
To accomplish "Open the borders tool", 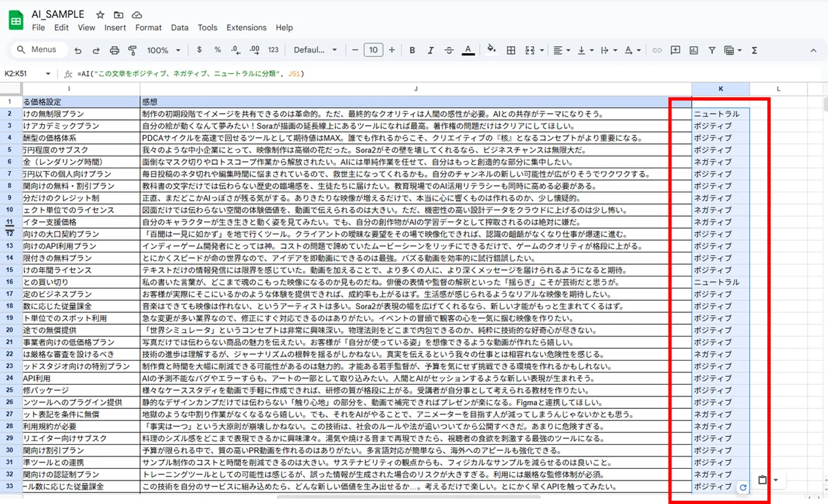I will (511, 50).
